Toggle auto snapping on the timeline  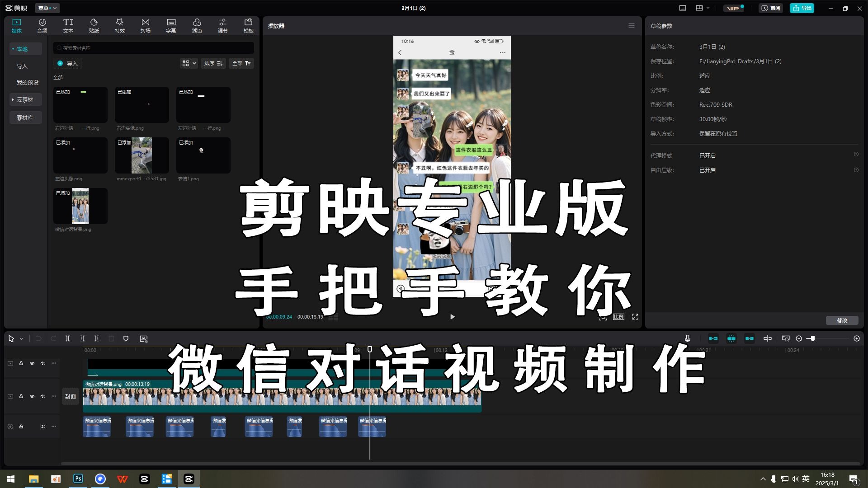[x=731, y=338]
